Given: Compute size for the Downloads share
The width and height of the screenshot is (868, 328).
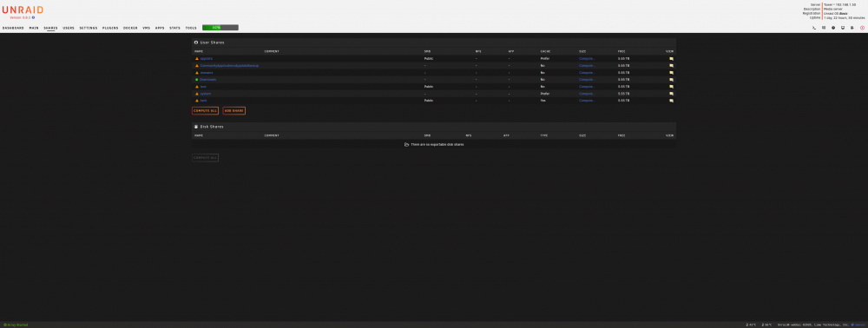Looking at the screenshot, I should tap(588, 80).
